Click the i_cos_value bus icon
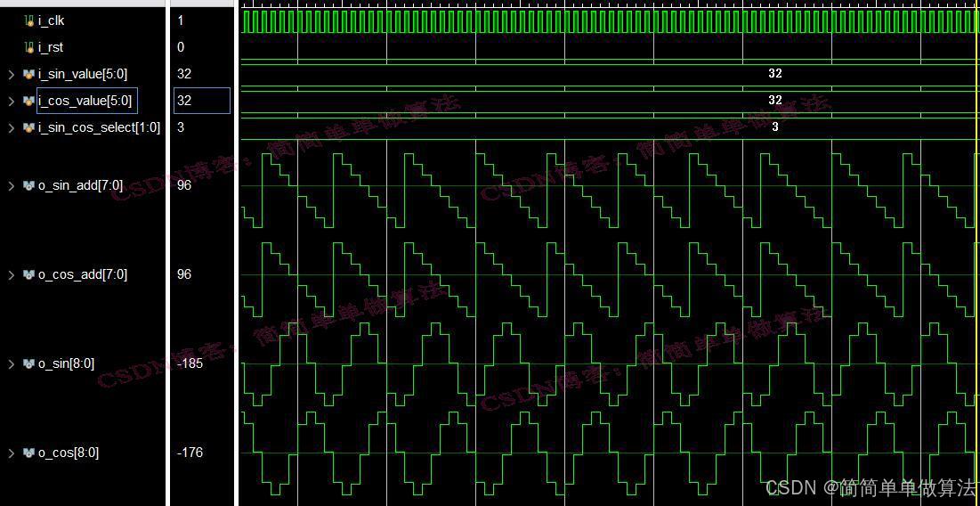 click(28, 102)
